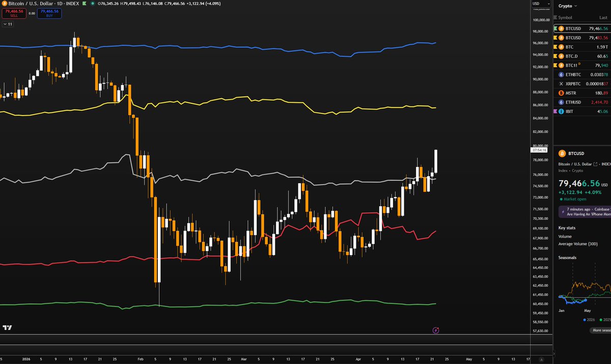The image size is (611, 364).
Task: Select the second BTCUSD row showing 79,483.56
Action: [582, 38]
